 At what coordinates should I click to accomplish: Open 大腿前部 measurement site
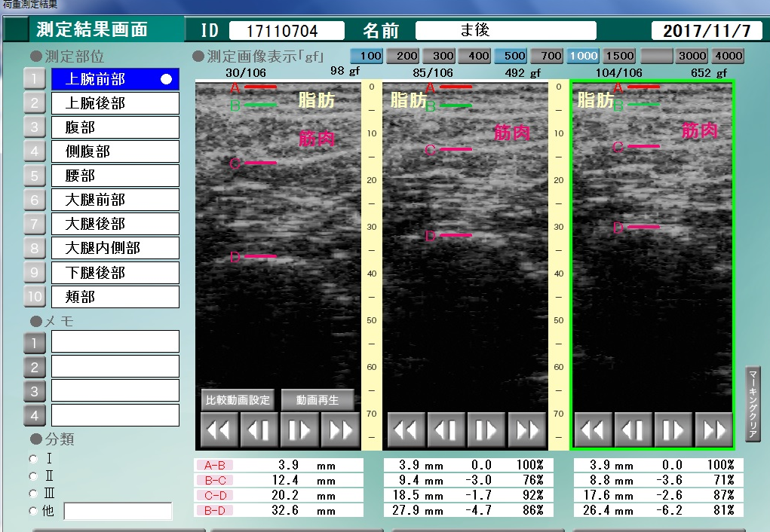[115, 200]
